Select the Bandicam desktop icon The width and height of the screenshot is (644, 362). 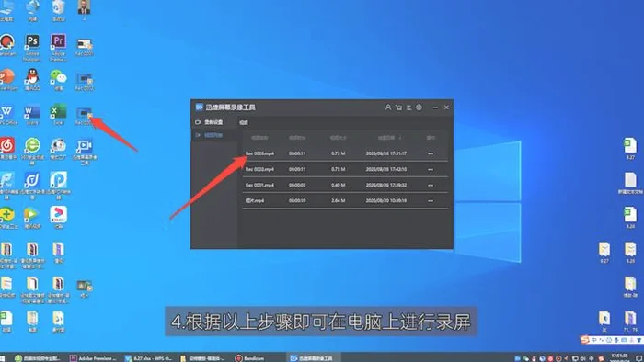coord(7,45)
